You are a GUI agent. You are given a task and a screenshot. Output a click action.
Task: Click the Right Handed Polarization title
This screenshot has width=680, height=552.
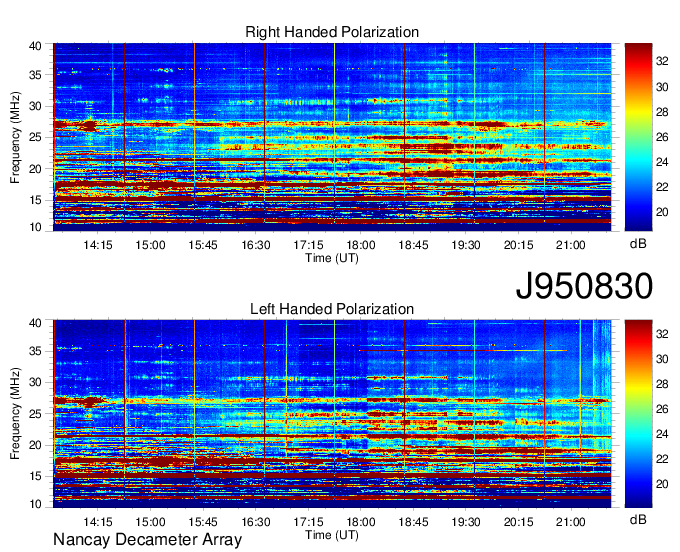click(332, 32)
